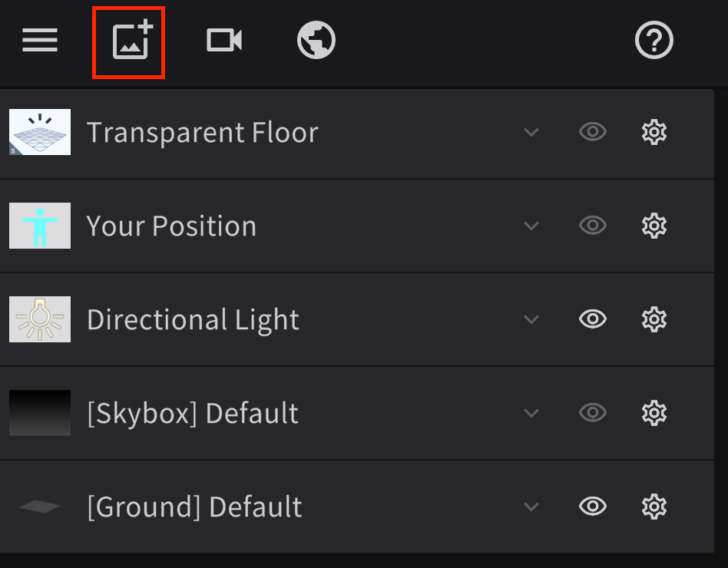Image resolution: width=728 pixels, height=568 pixels.
Task: Show the Transparent Floor item
Action: point(592,132)
